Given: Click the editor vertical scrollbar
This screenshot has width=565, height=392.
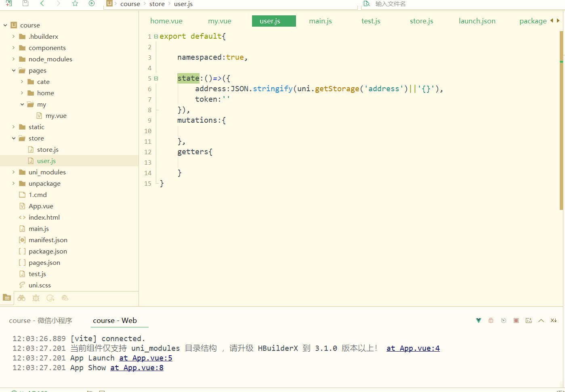Looking at the screenshot, I should (561, 121).
